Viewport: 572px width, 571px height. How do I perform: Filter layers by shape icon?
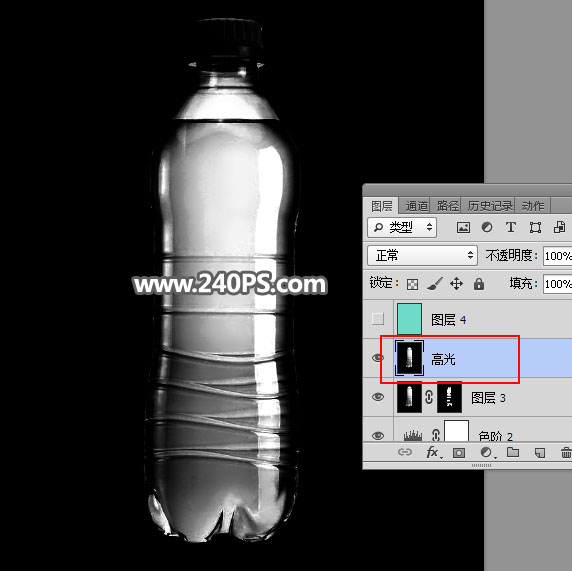coord(535,228)
